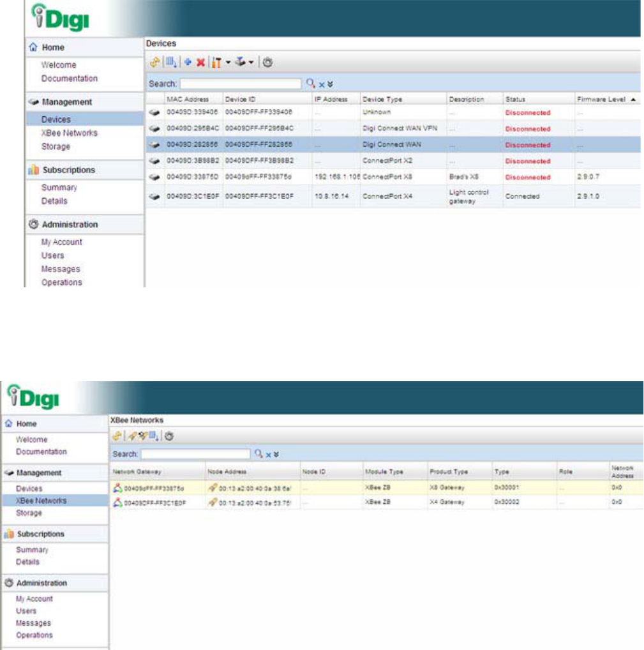This screenshot has width=644, height=650.
Task: Select X4 Gateway product type cell
Action: pyautogui.click(x=447, y=502)
